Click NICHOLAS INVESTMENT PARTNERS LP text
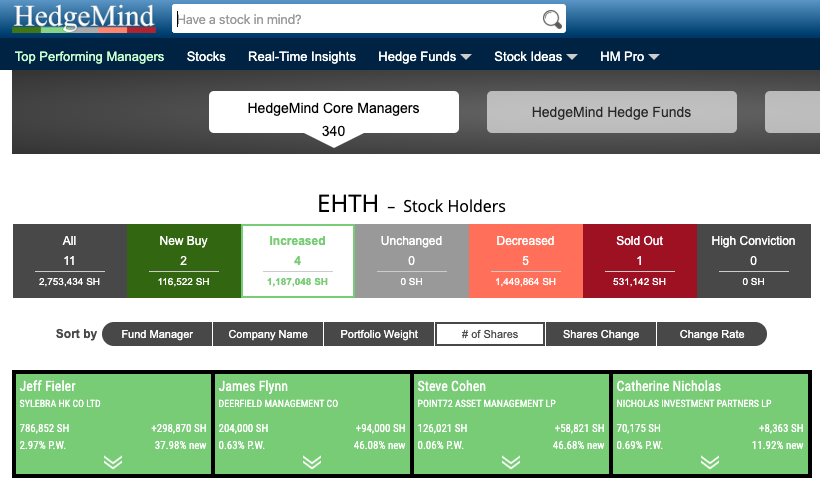Image resolution: width=820 pixels, height=496 pixels. point(693,404)
